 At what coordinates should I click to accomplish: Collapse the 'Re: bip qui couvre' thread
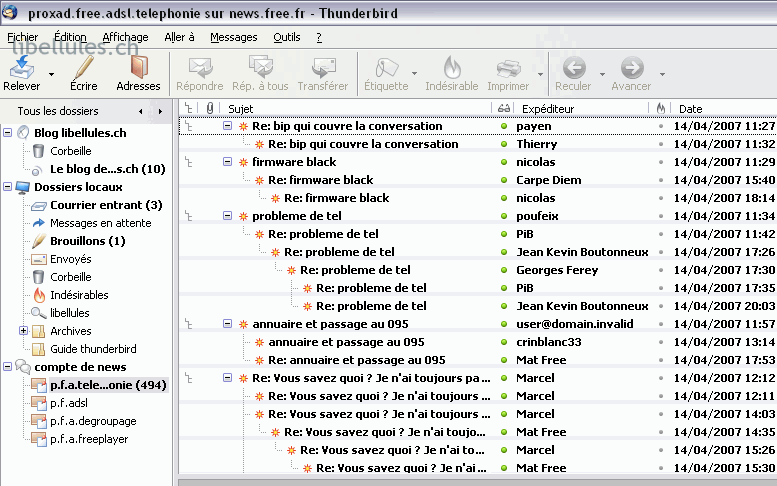[227, 125]
